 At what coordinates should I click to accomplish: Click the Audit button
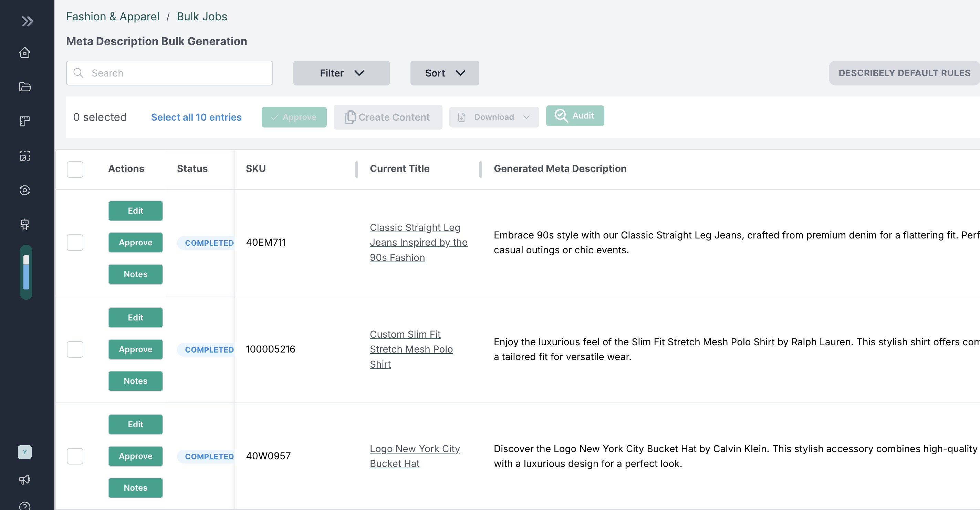(x=575, y=116)
